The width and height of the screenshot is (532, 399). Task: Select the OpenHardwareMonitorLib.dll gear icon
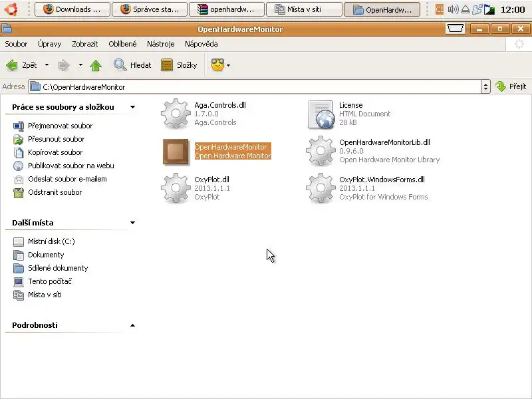pos(321,151)
